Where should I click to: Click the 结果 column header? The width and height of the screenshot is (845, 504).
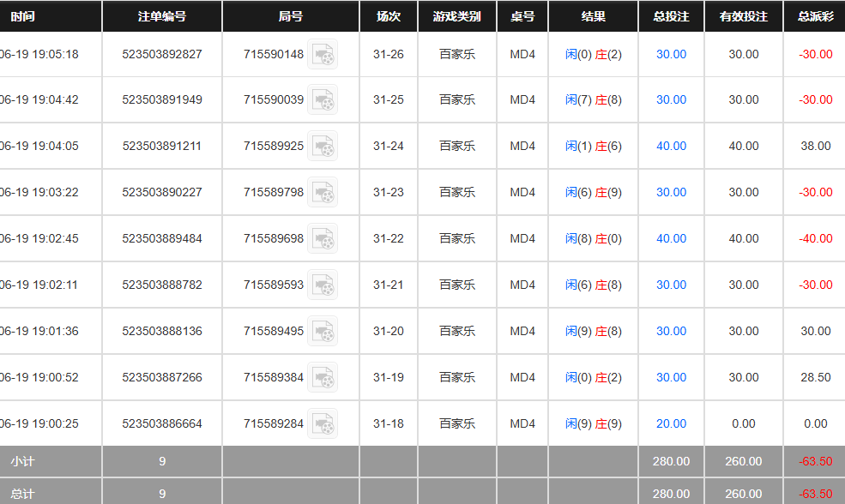594,16
